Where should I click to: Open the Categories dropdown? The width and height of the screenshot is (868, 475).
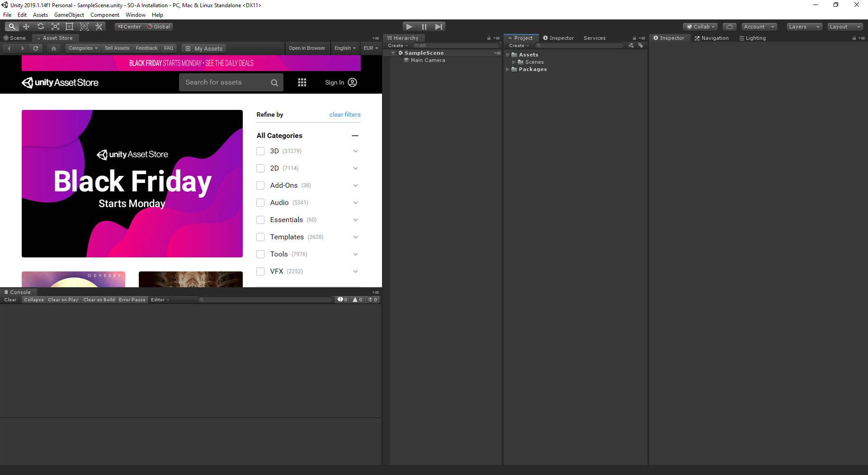click(83, 48)
